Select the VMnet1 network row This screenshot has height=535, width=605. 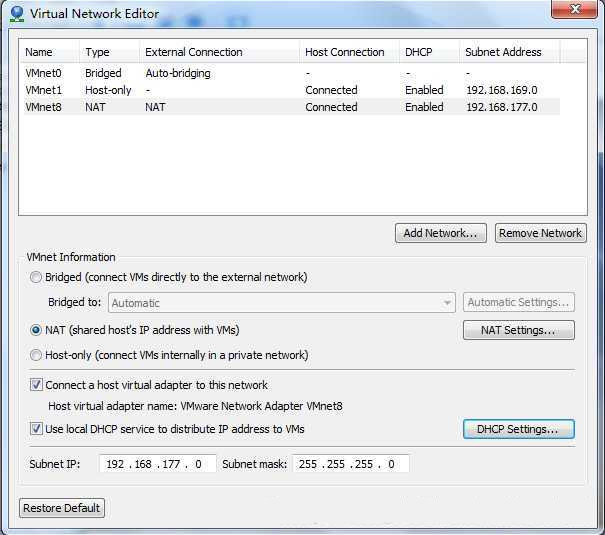tap(292, 90)
